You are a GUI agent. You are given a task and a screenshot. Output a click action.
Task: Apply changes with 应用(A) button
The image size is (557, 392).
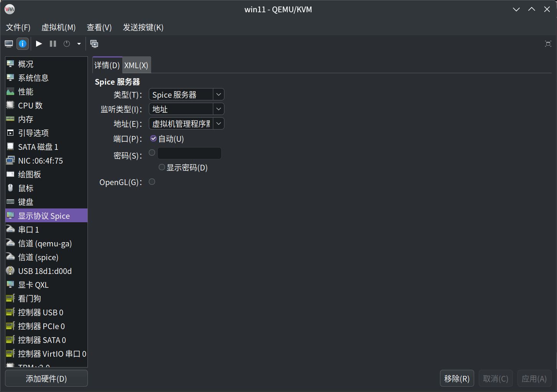click(x=534, y=378)
